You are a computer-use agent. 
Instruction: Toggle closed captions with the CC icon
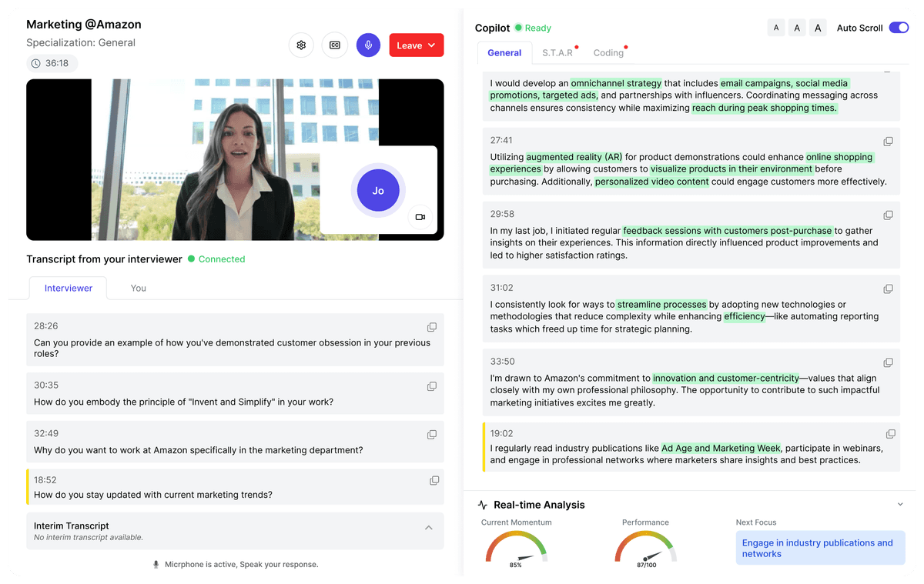tap(334, 45)
